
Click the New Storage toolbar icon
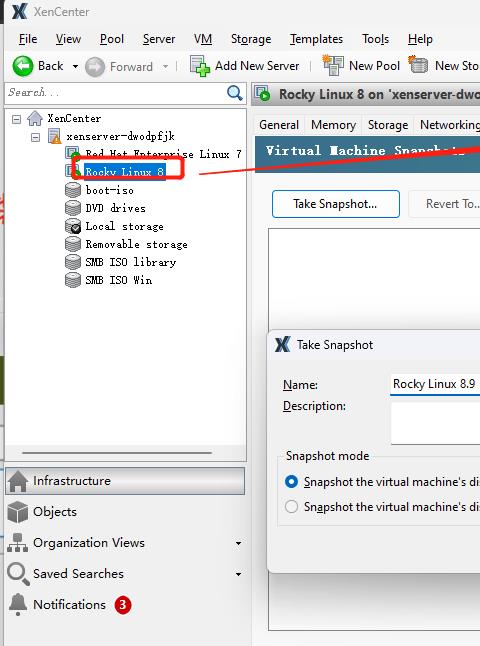(x=418, y=65)
